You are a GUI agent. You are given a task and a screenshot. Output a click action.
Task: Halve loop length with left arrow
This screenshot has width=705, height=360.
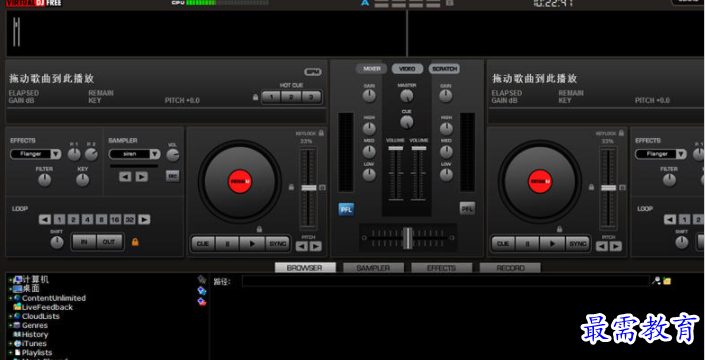[x=45, y=219]
